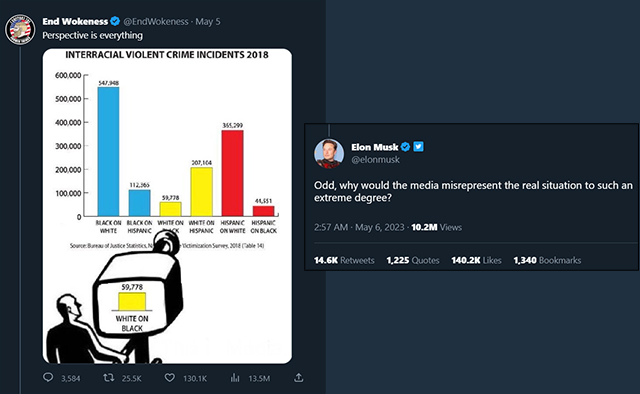Open the crime chart image

pos(167,206)
